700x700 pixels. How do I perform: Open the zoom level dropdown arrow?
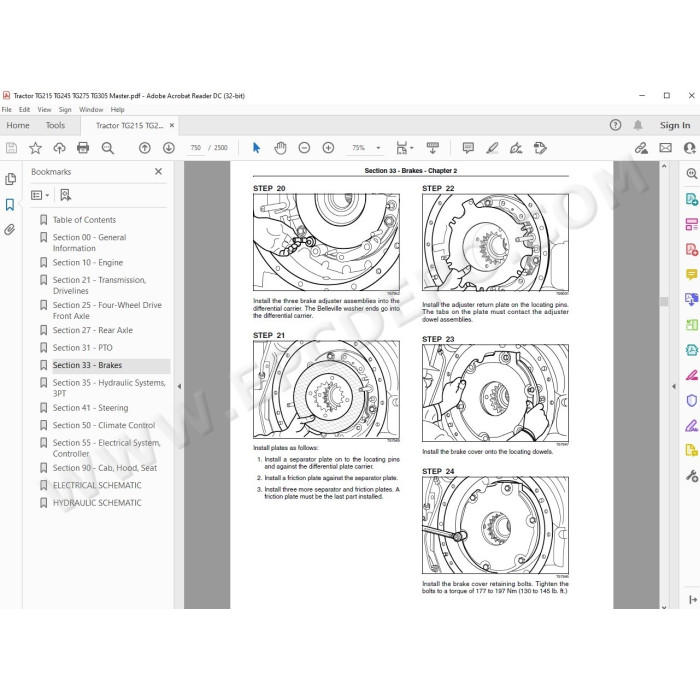[x=379, y=148]
